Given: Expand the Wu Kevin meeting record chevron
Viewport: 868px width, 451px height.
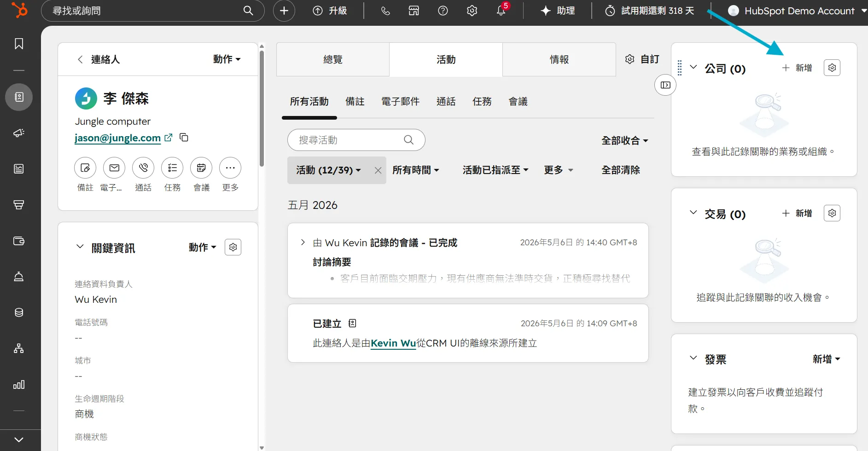Looking at the screenshot, I should (303, 242).
